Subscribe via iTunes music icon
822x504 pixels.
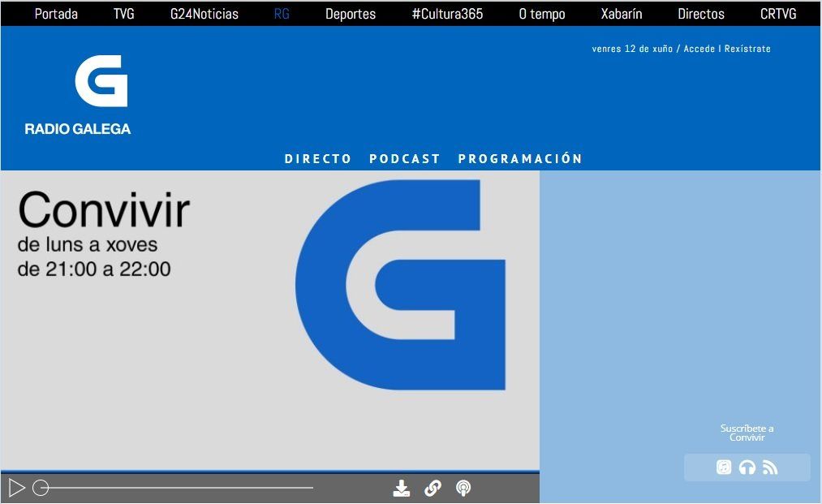(x=724, y=467)
